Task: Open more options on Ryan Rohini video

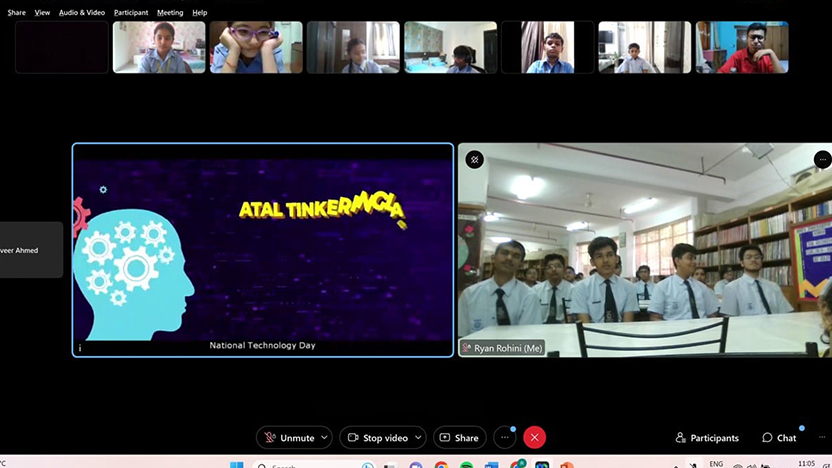Action: [x=822, y=159]
